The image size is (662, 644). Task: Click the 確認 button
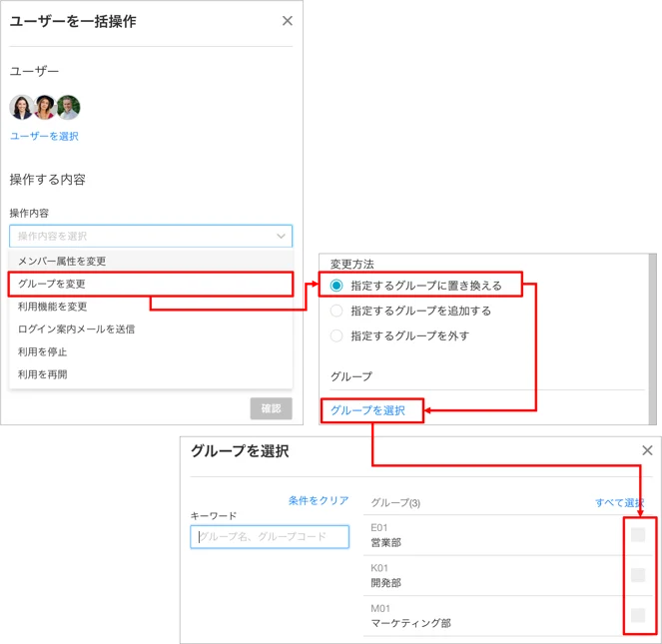[x=271, y=408]
